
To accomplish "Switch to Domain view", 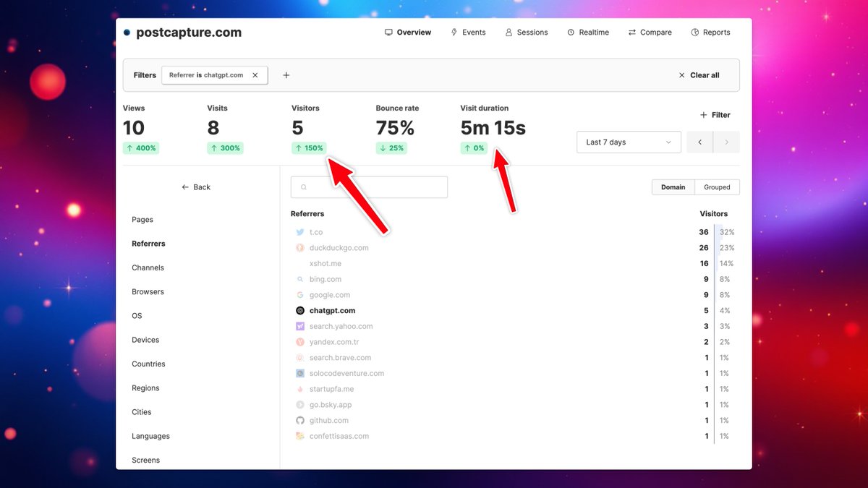I will [x=673, y=187].
